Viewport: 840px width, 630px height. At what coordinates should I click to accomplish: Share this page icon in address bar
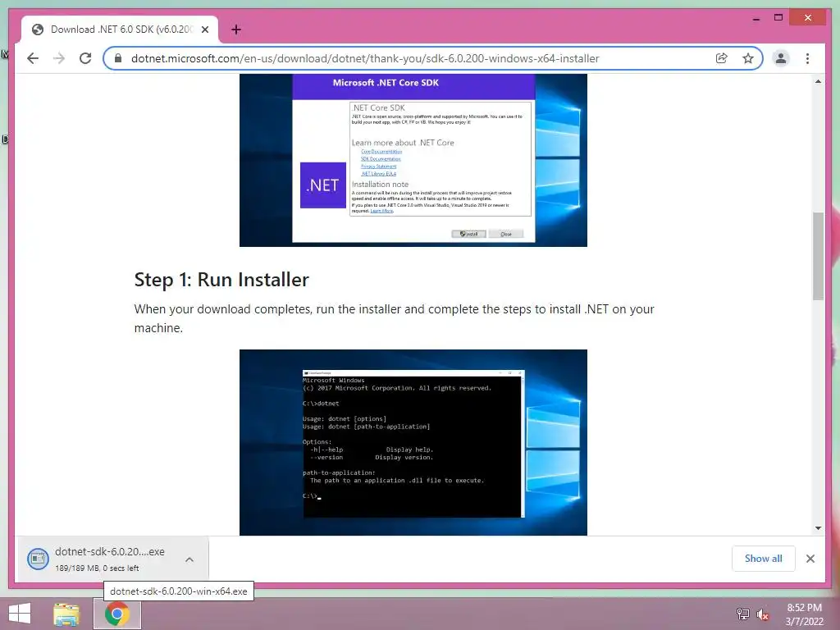tap(722, 58)
